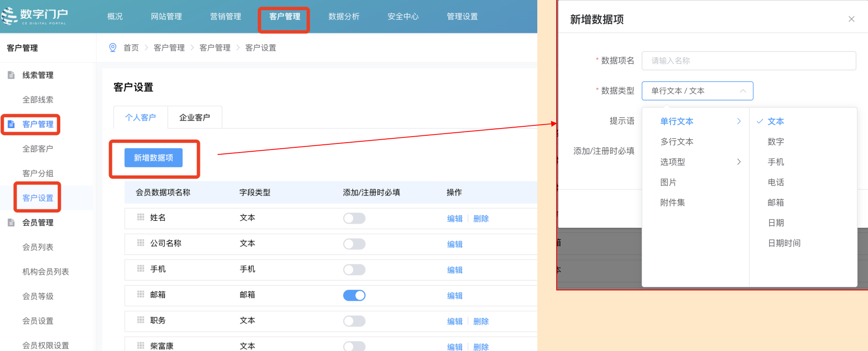Select 邮箱 subtype in cascader

point(776,202)
